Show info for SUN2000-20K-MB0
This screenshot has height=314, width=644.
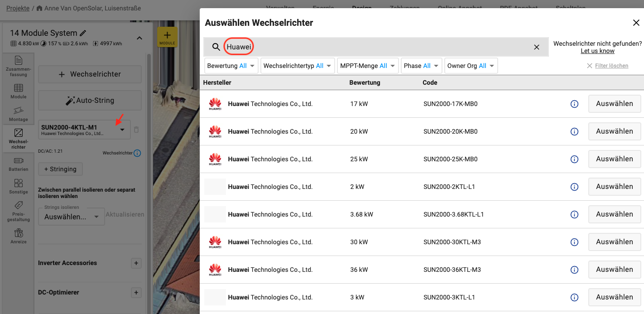574,132
